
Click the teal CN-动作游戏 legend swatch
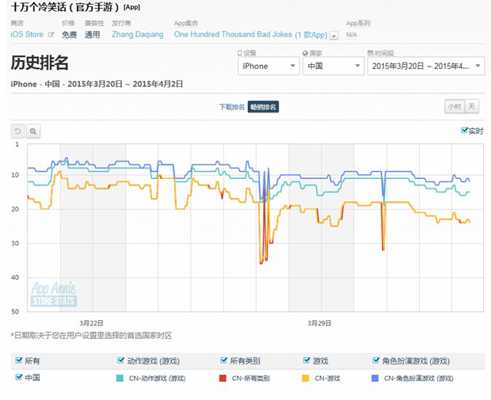[120, 378]
